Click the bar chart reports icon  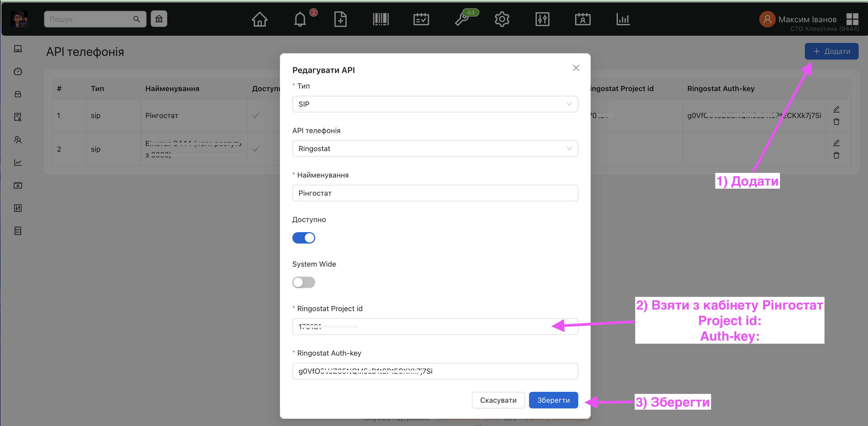point(623,19)
